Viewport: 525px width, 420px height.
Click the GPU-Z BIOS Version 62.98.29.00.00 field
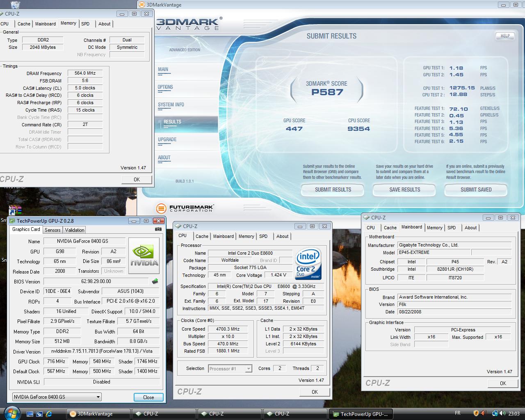(96, 281)
